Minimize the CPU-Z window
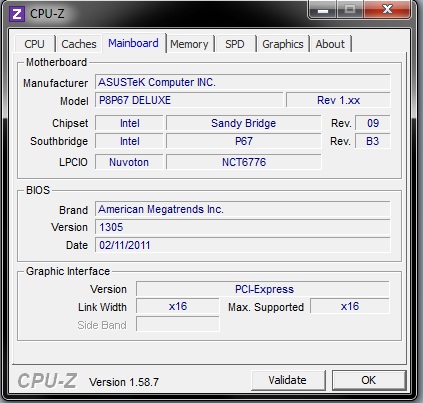The width and height of the screenshot is (423, 403). click(x=323, y=10)
